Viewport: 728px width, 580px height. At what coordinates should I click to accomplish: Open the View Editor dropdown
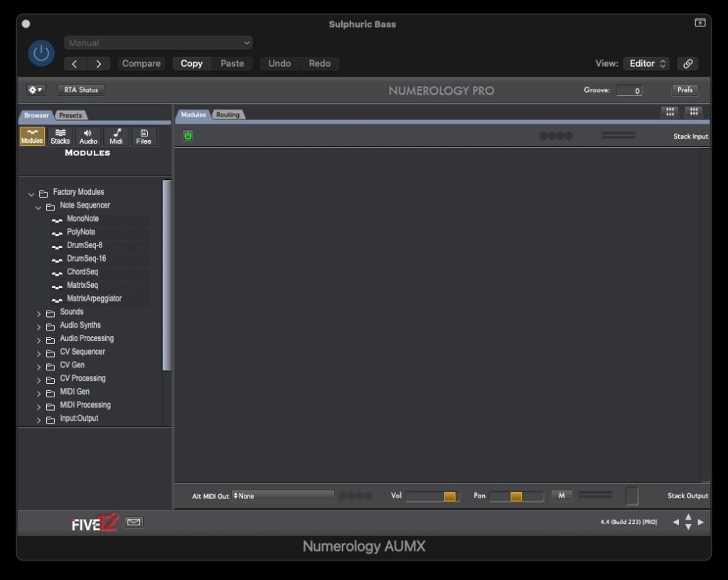pyautogui.click(x=647, y=63)
